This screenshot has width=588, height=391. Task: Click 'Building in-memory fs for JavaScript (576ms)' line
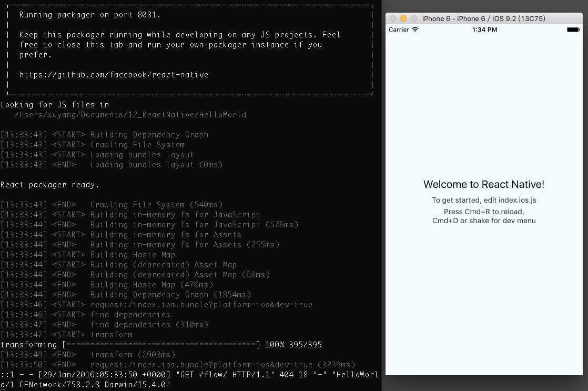coord(149,225)
